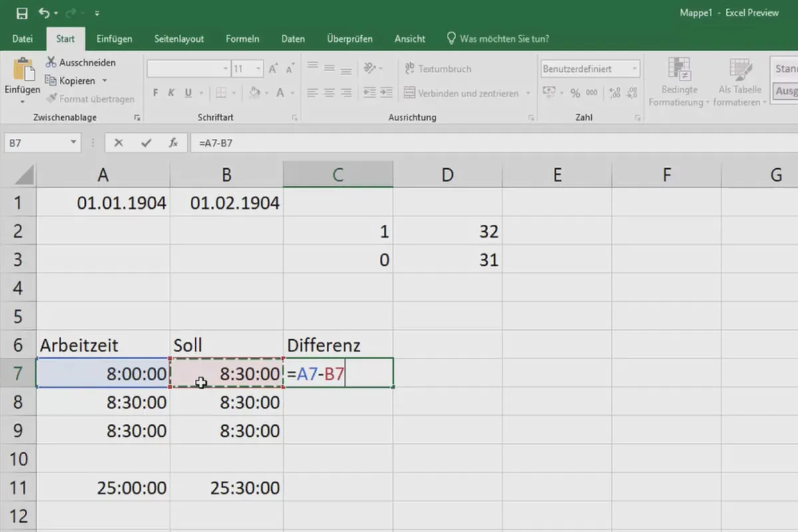
Task: Click Ausschneiden scissors button
Action: (x=80, y=63)
